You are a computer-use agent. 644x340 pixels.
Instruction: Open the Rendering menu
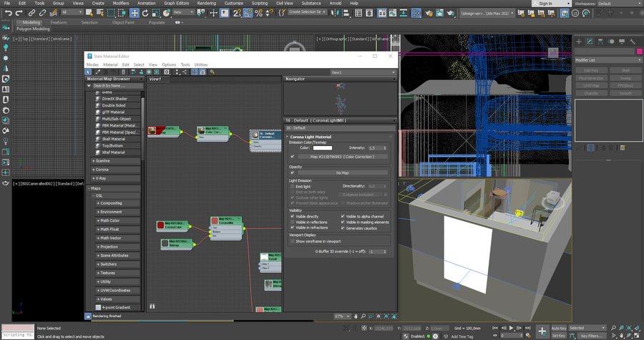(207, 4)
